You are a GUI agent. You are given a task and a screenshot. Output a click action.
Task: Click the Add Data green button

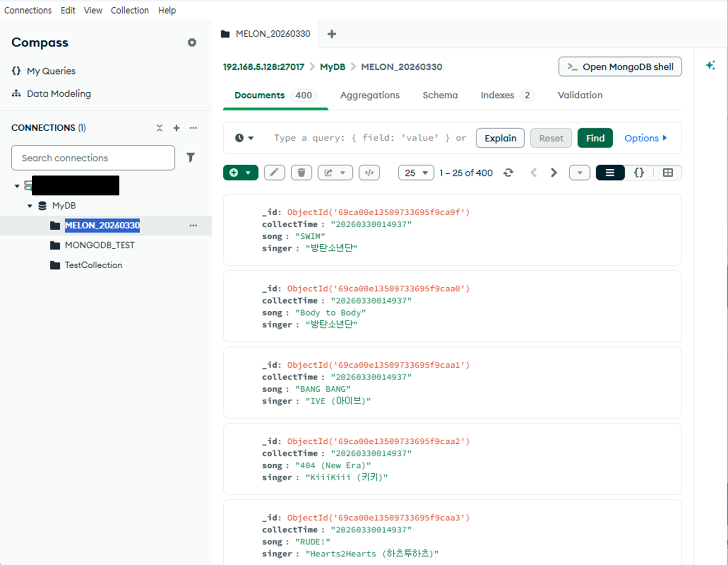tap(241, 173)
